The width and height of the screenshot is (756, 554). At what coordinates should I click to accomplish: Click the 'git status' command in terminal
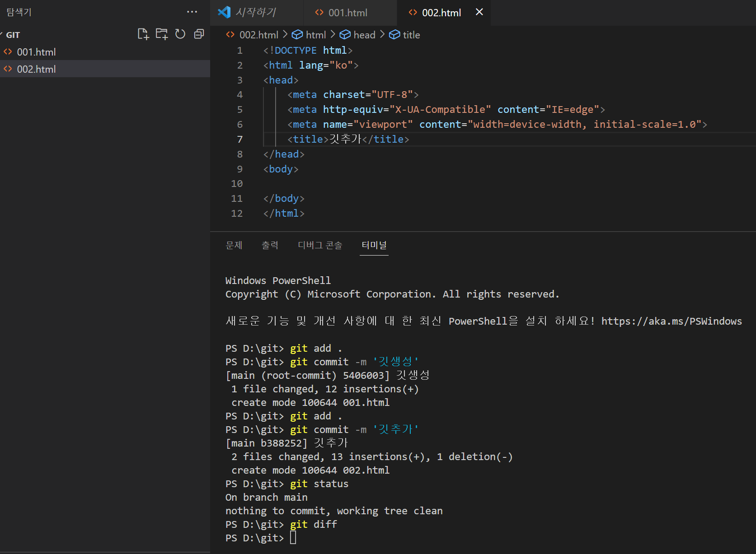coord(319,484)
